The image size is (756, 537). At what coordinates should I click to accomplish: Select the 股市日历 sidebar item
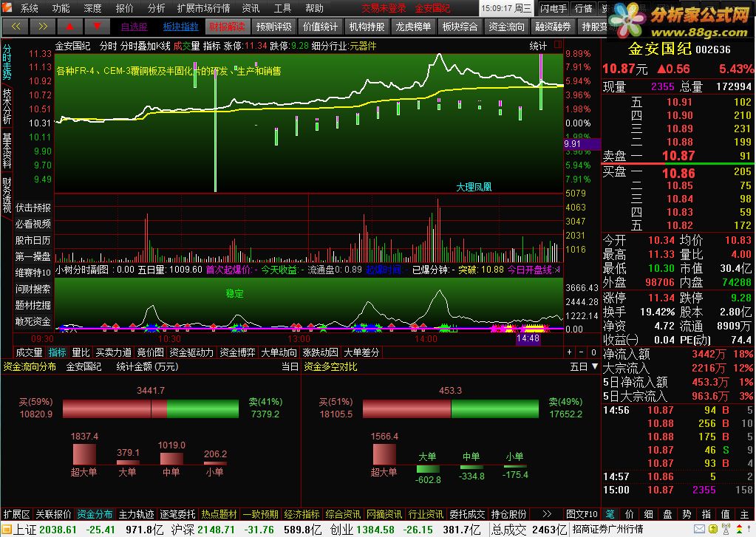33,240
